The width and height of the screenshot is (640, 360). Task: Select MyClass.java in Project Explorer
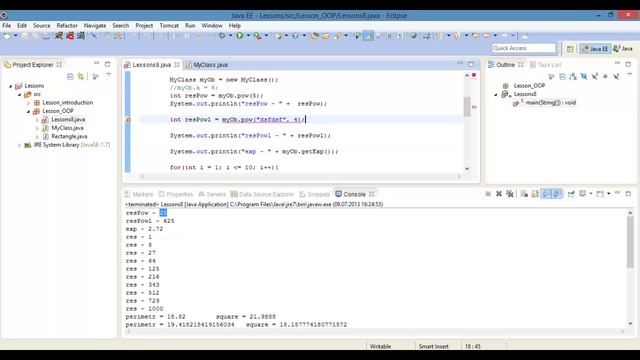(67, 128)
